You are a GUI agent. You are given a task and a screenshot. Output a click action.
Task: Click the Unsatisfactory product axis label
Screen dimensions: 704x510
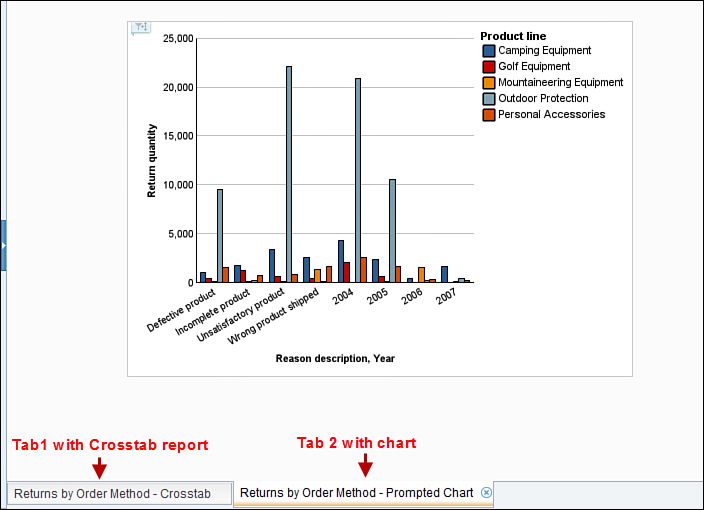(x=241, y=315)
